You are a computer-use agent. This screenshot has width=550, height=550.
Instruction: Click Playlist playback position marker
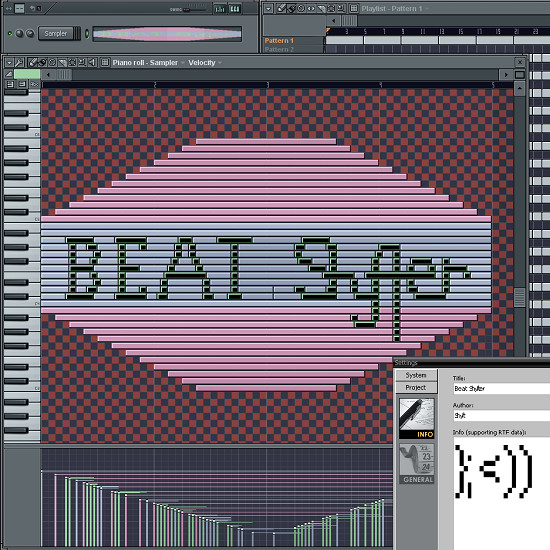[x=328, y=31]
